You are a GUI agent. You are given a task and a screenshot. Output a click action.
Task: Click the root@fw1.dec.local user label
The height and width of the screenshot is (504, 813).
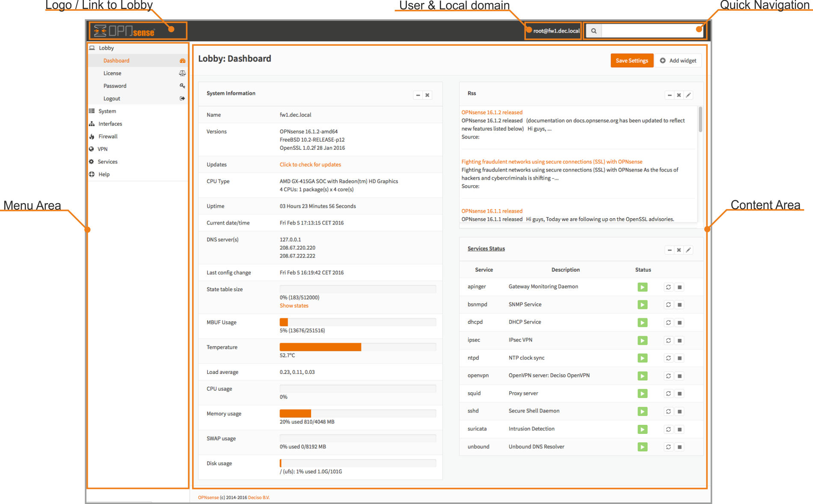tap(556, 31)
